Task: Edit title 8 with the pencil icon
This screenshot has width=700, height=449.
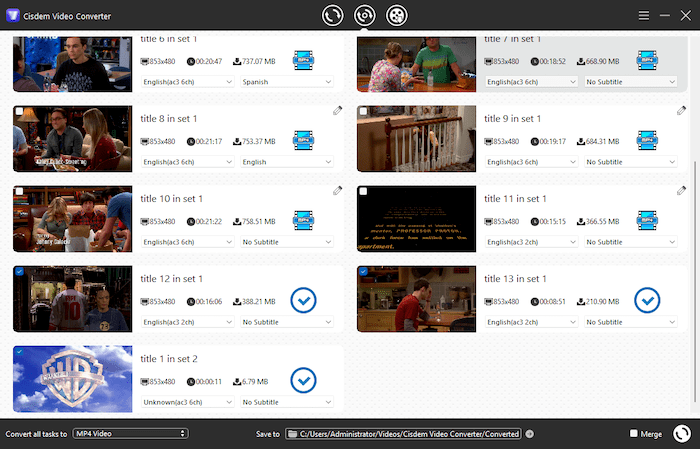Action: 338,111
